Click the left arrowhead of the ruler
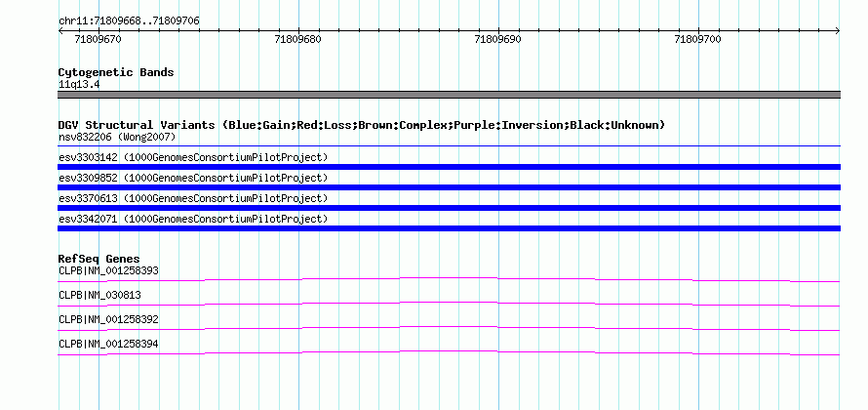Image resolution: width=868 pixels, height=410 pixels. pyautogui.click(x=60, y=31)
